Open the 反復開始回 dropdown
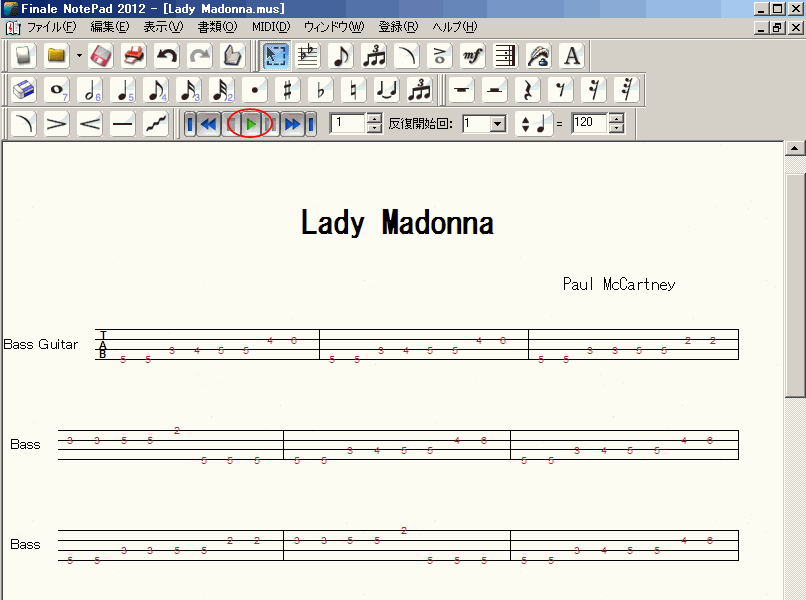Image resolution: width=806 pixels, height=600 pixels. (x=497, y=124)
